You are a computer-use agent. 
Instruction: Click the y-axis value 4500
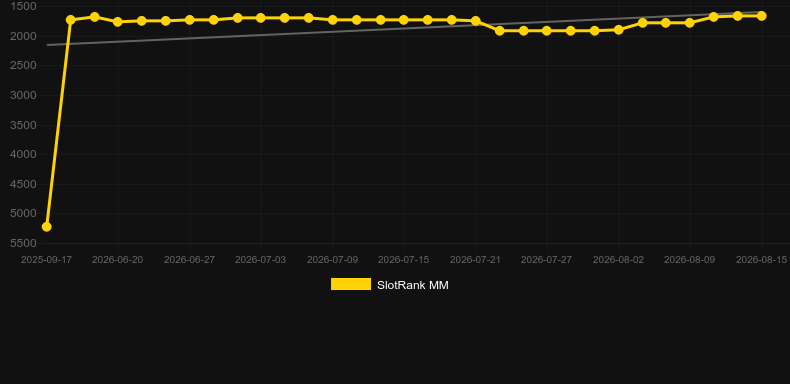pyautogui.click(x=24, y=184)
